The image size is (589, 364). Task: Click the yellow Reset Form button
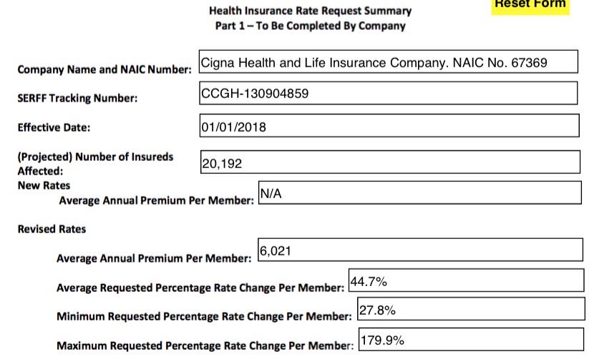coord(530,5)
